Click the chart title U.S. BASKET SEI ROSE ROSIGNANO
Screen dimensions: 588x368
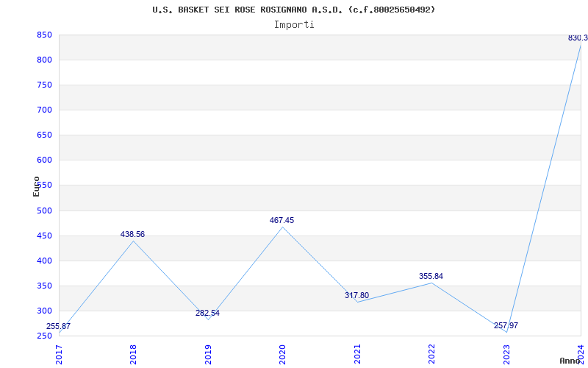(293, 10)
